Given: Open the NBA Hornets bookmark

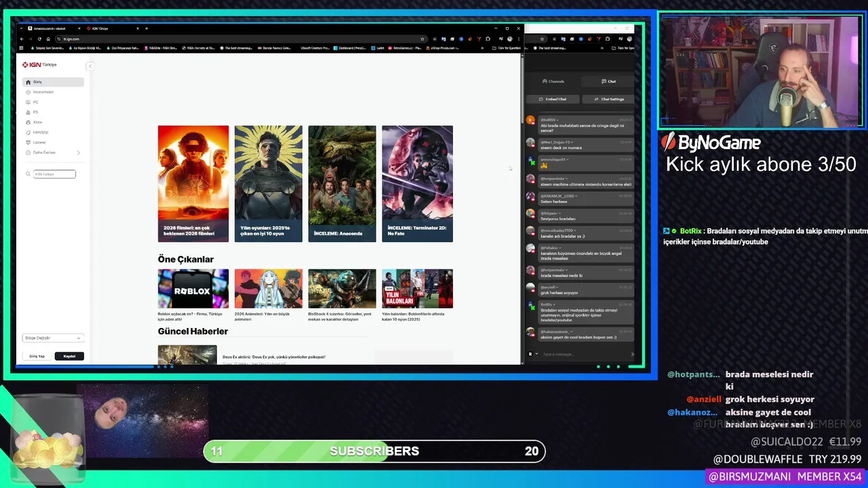Looking at the screenshot, I should click(x=199, y=48).
